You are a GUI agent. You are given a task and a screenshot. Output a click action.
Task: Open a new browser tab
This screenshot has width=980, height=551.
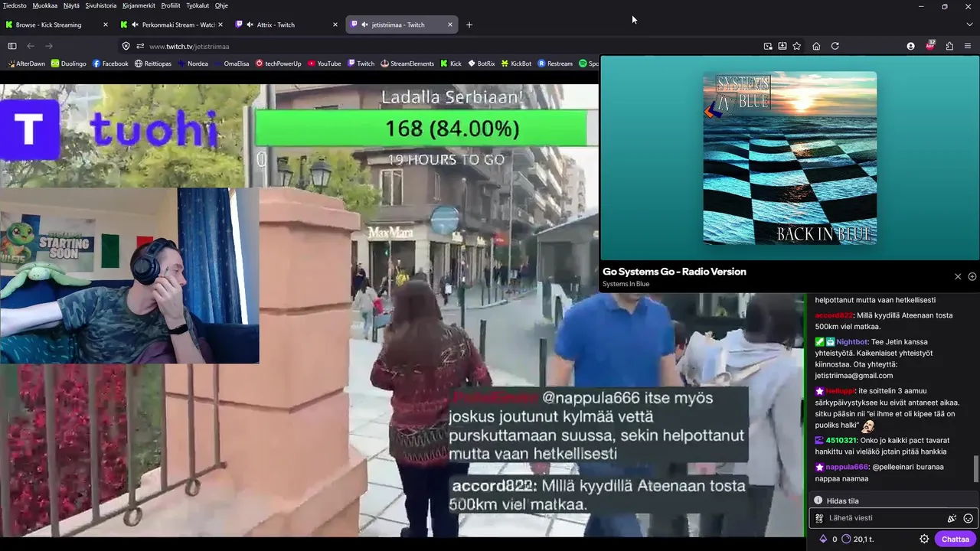coord(469,24)
